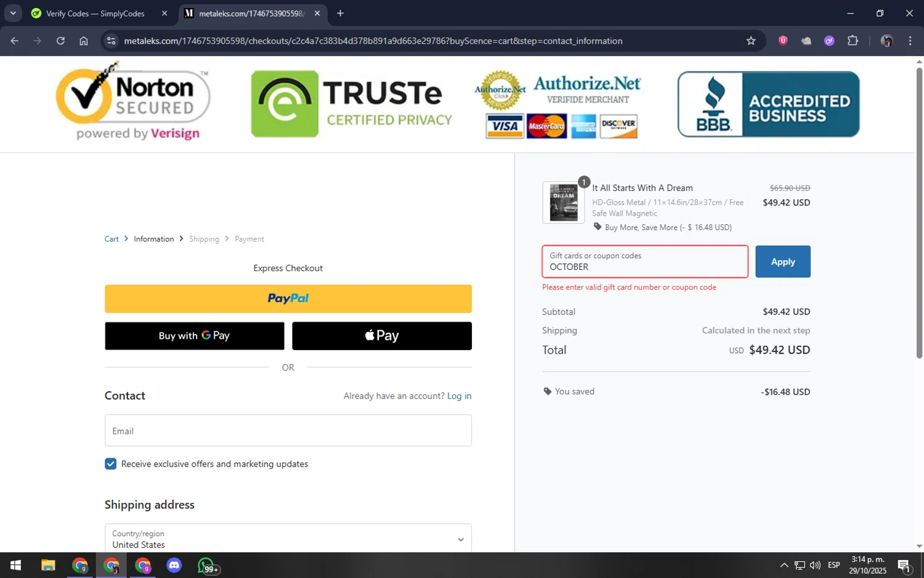Click the TRUSTe Certified Privacy badge
Viewport: 924px width, 578px height.
[x=352, y=104]
